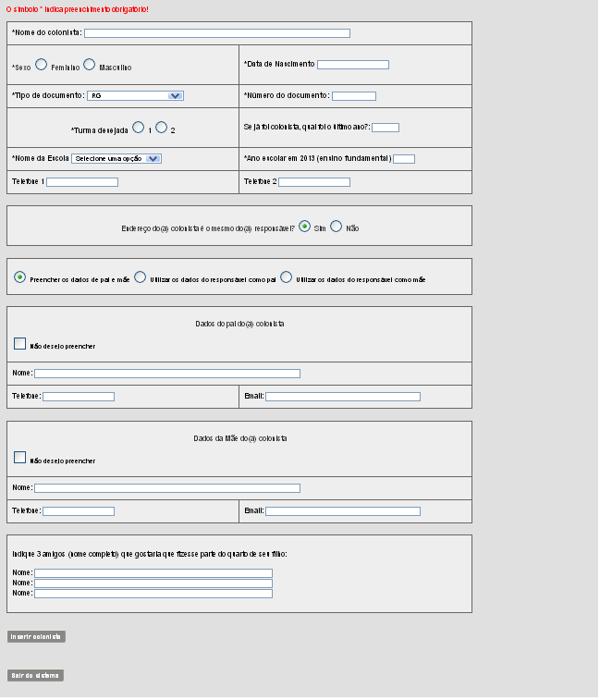This screenshot has height=700, width=600.
Task: Choose Turma desejada option 2
Action: click(x=161, y=128)
